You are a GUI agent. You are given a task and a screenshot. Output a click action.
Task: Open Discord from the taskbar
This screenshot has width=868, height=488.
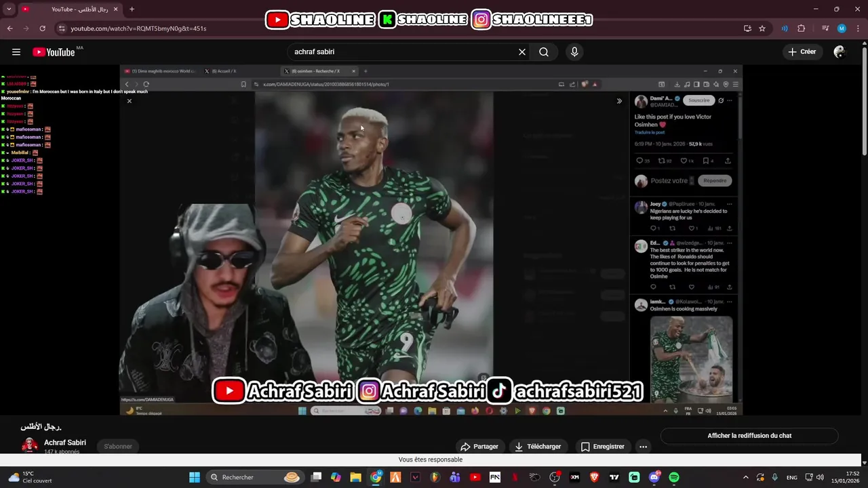click(654, 477)
